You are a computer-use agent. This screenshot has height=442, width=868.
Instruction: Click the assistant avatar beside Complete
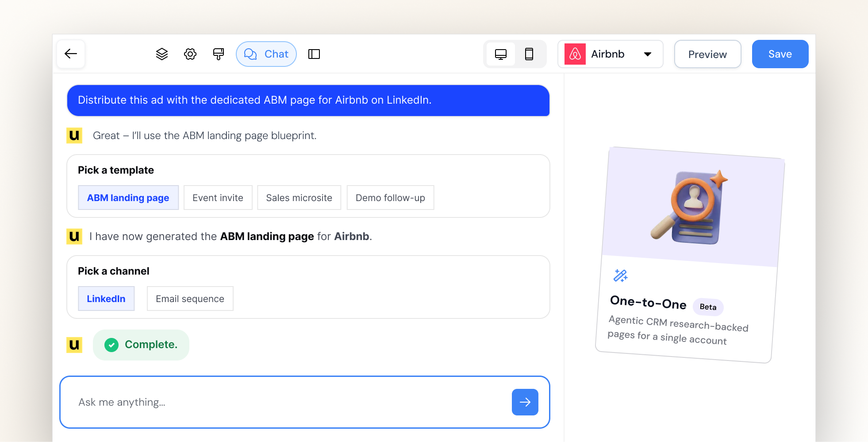point(74,345)
